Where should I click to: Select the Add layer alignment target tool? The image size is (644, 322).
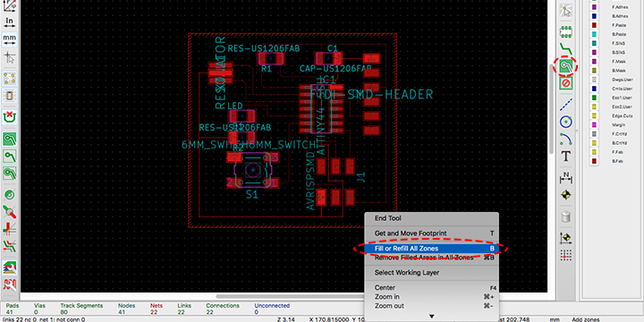click(x=566, y=195)
